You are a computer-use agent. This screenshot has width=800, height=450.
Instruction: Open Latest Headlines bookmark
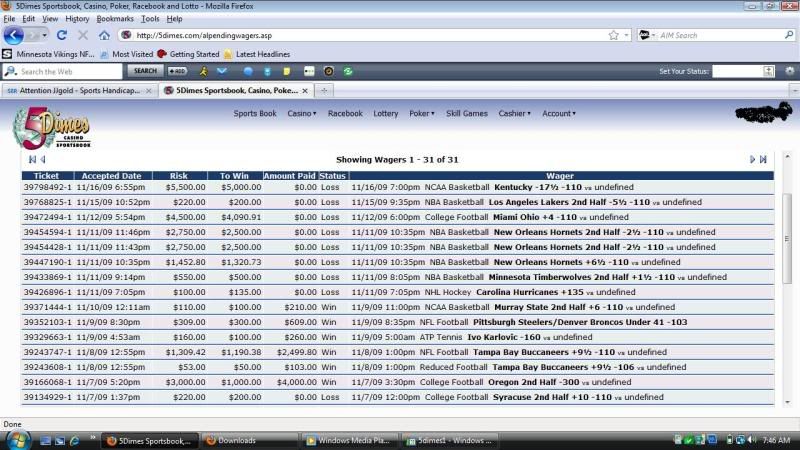tap(260, 54)
